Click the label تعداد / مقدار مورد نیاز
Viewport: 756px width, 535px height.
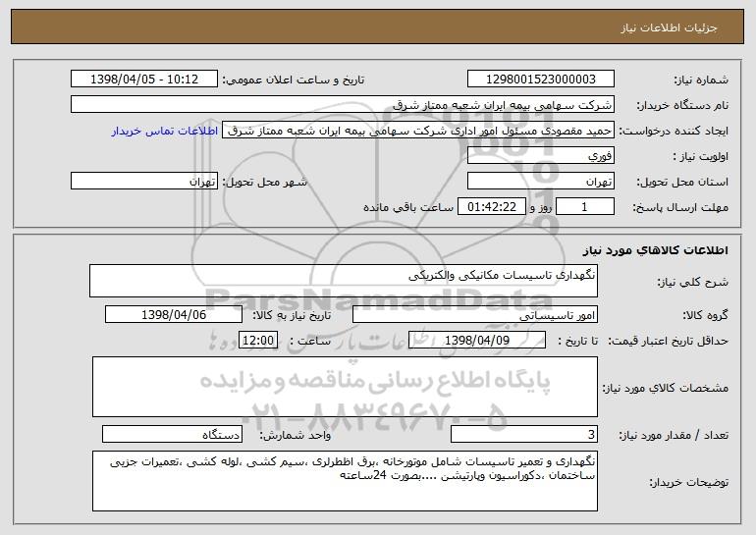(x=674, y=435)
